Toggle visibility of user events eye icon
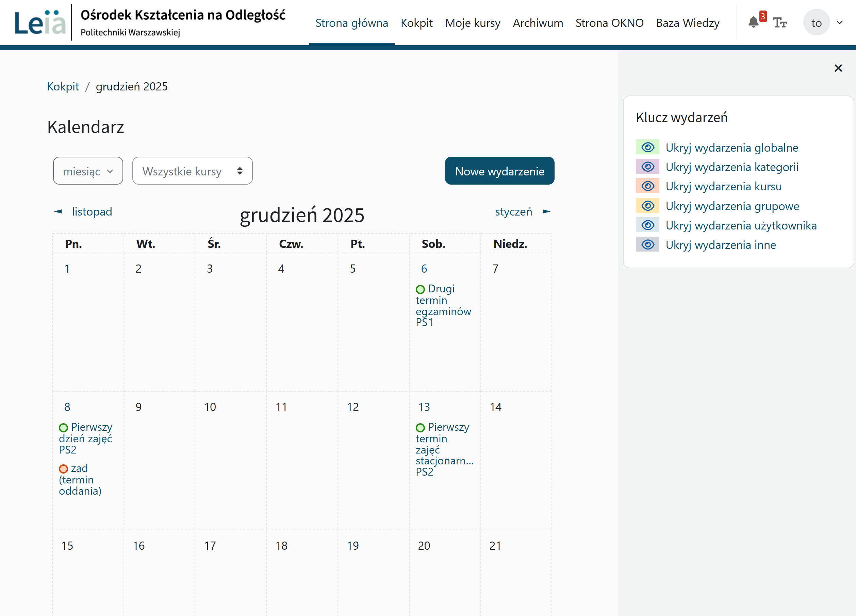856x616 pixels. pos(648,225)
